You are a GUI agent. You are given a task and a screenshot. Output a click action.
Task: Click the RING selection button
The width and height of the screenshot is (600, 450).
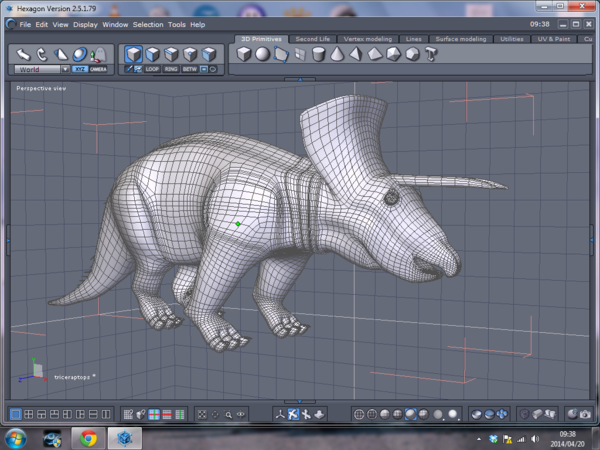171,69
